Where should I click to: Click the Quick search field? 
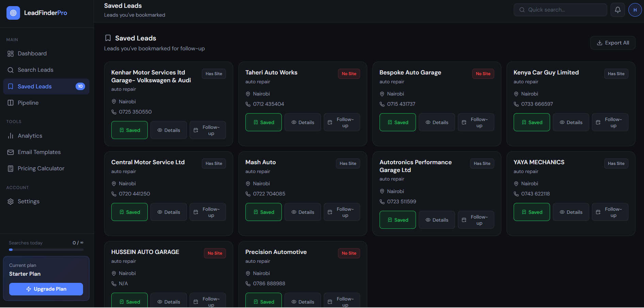(560, 10)
